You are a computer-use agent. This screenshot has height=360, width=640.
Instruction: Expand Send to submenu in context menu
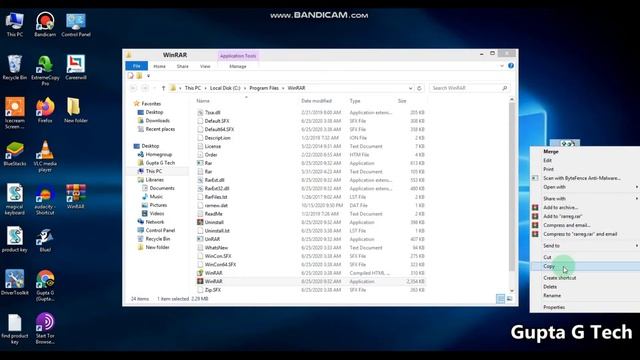pos(637,246)
